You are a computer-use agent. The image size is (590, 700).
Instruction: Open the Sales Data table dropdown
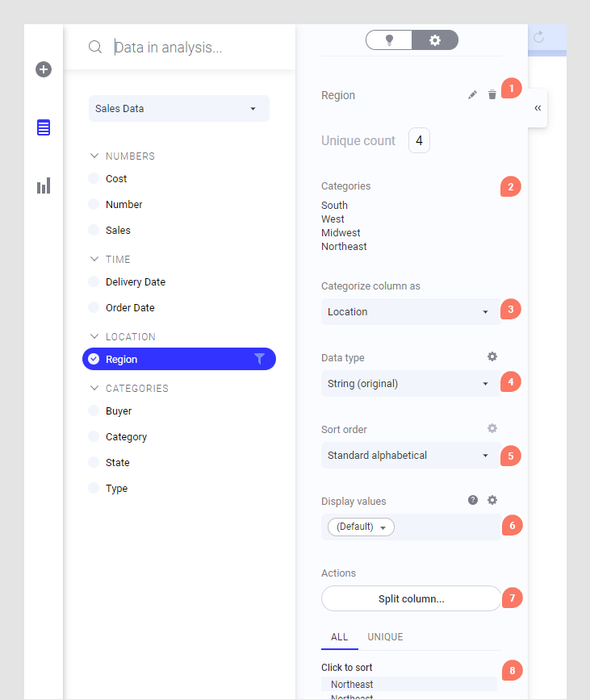click(x=178, y=108)
